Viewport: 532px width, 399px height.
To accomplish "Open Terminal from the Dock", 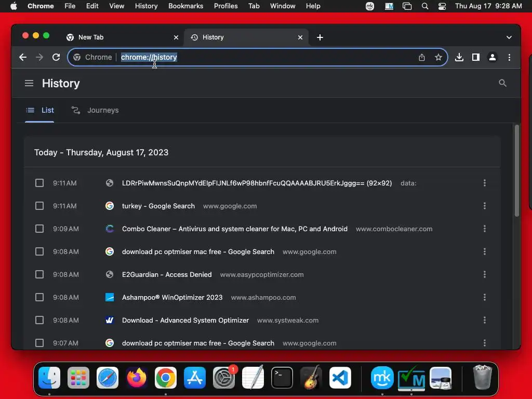I will pos(282,378).
